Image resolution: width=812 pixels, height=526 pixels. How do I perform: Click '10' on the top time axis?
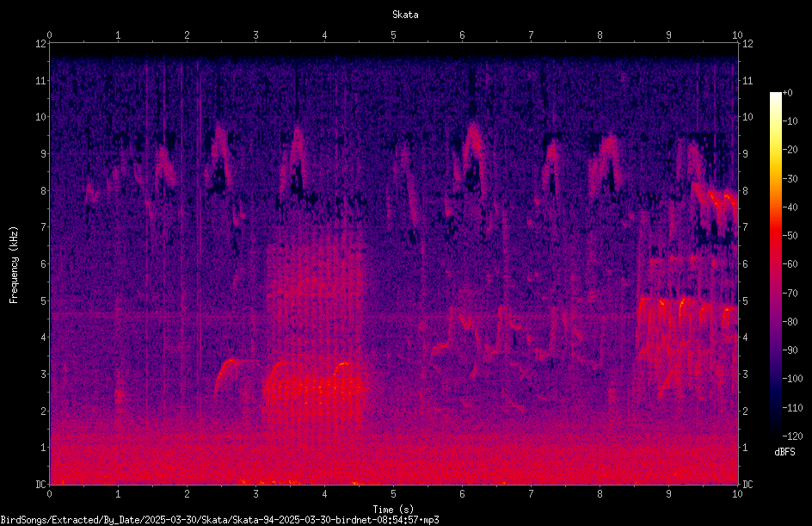click(x=737, y=34)
